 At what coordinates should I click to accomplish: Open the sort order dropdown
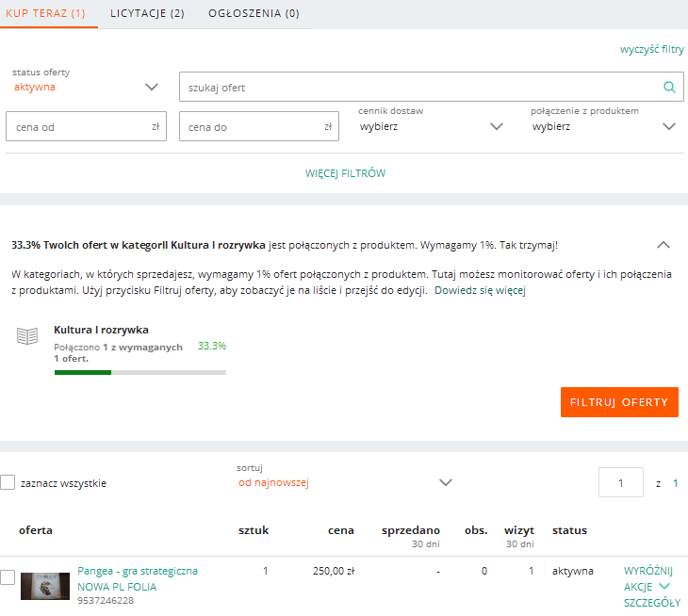tap(345, 482)
